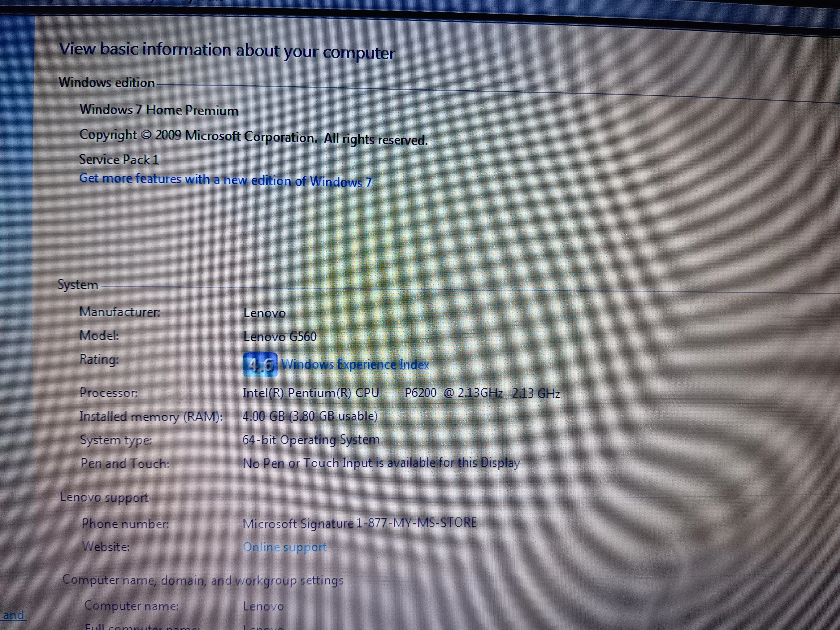The image size is (840, 630).
Task: Open the Windows Experience Index link
Action: (355, 365)
